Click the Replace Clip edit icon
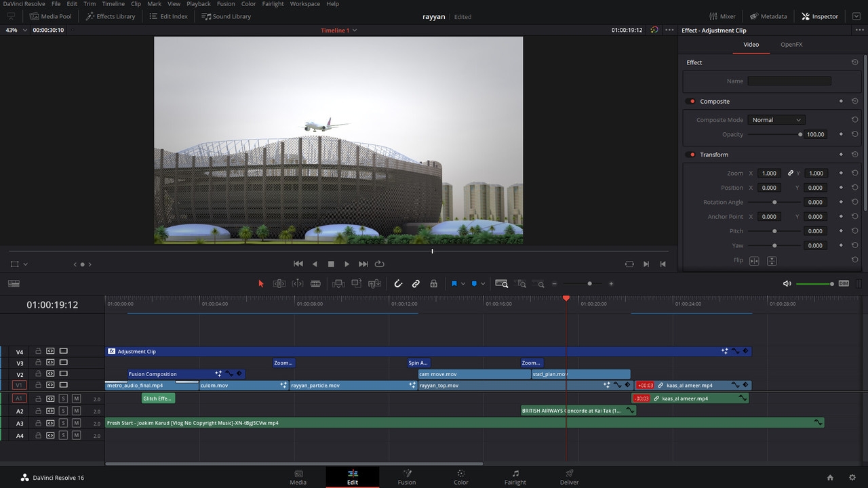 tap(374, 284)
